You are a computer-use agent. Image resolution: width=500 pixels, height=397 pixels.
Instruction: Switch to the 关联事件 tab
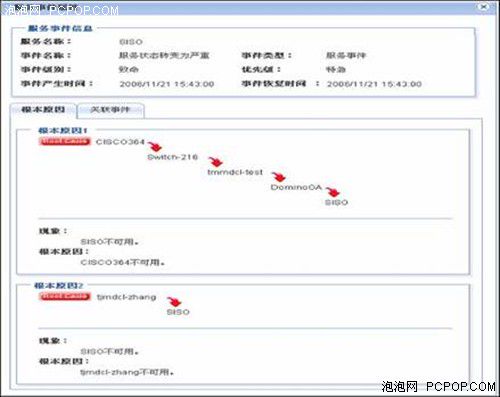110,110
